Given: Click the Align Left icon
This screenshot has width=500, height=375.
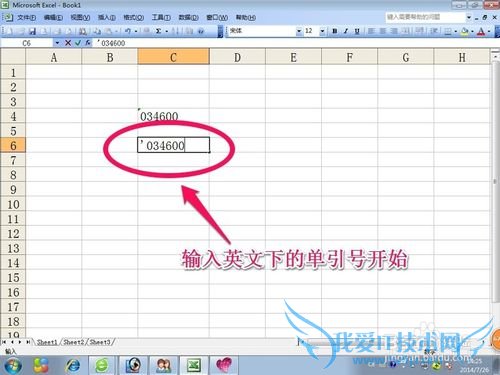Looking at the screenshot, I should (371, 31).
